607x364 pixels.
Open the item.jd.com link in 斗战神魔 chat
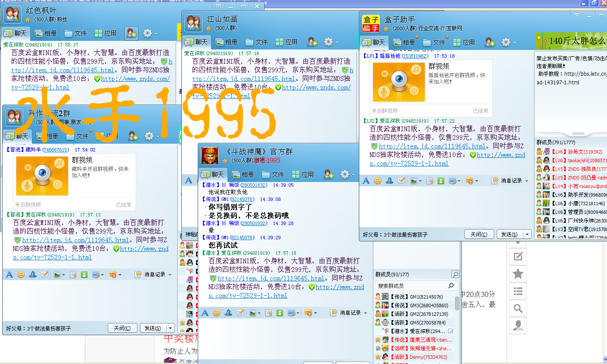(271, 278)
